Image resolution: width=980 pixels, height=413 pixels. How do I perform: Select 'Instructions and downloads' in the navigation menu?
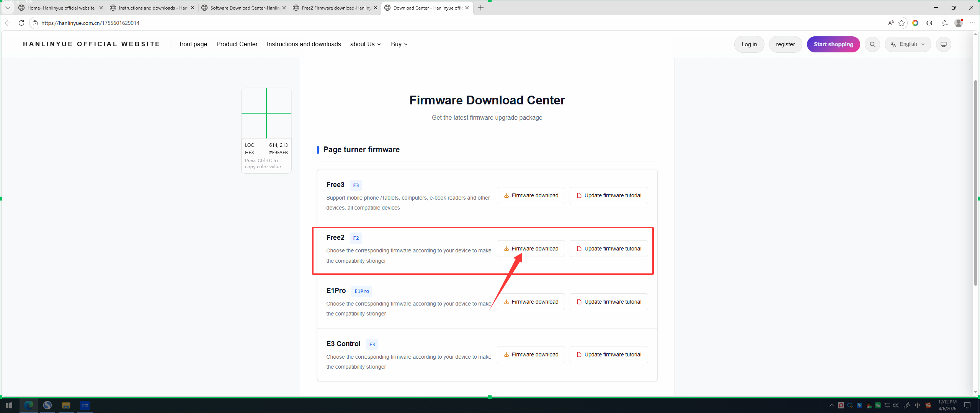point(304,44)
